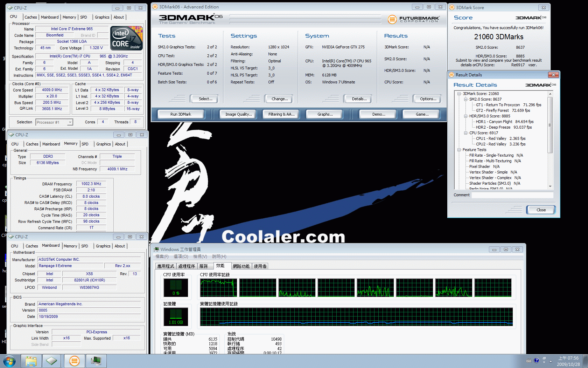Switch to Caches tab in top CPU-Z window
The width and height of the screenshot is (588, 368).
pos(30,17)
